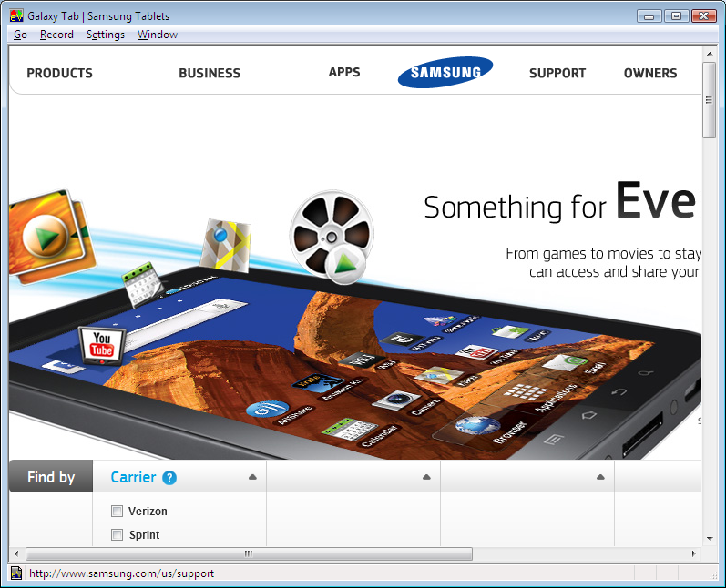Click the film reel video player icon
The height and width of the screenshot is (588, 726).
pyautogui.click(x=332, y=237)
